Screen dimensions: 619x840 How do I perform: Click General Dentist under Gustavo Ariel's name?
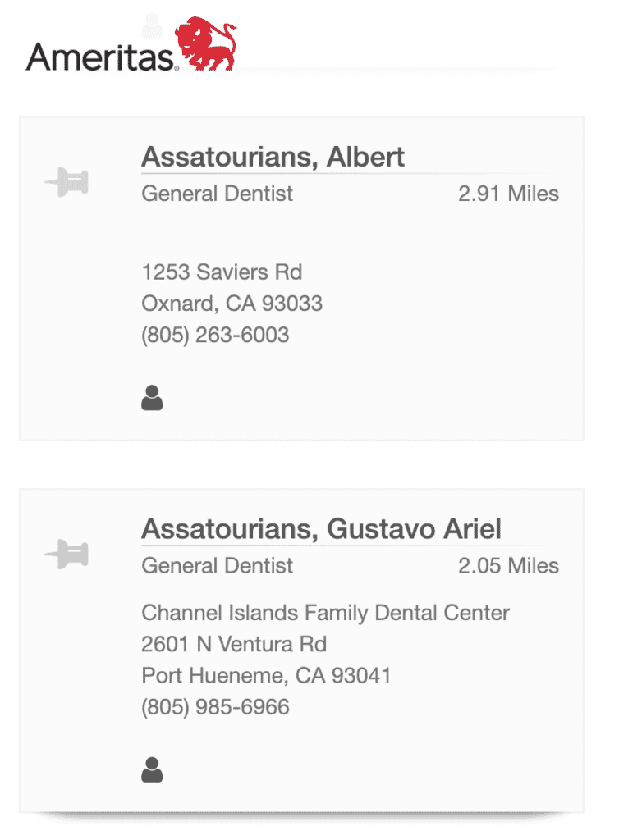coord(217,566)
